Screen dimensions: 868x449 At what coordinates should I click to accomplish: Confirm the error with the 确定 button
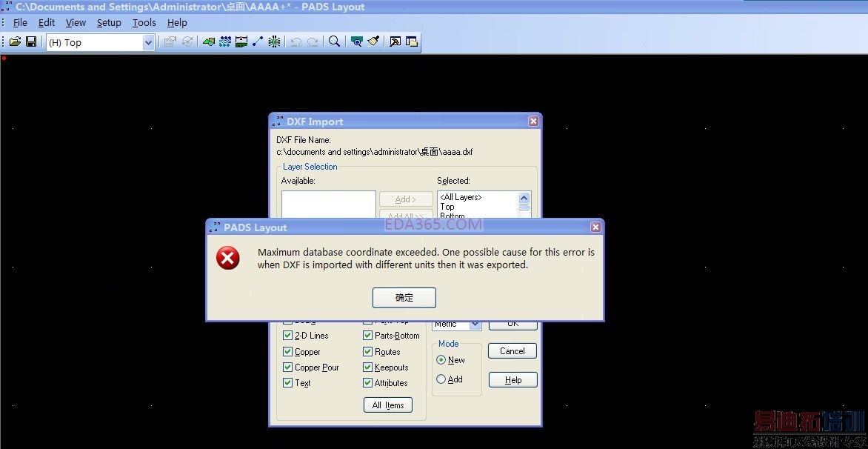click(x=404, y=298)
